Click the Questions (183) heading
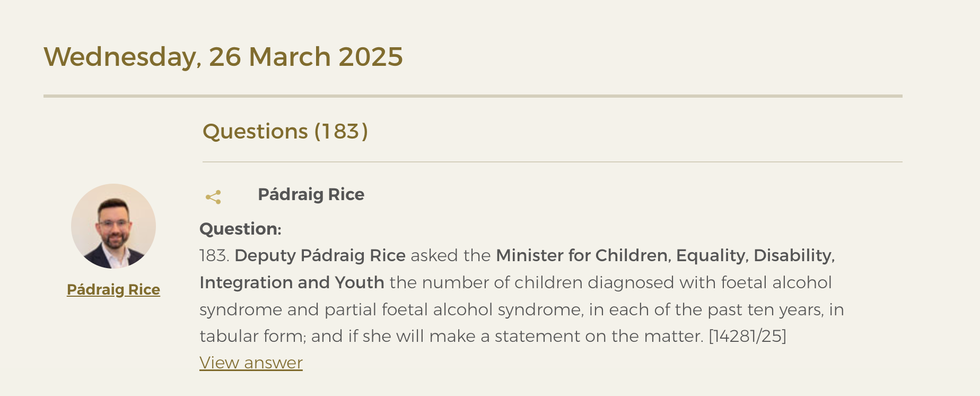Image resolution: width=980 pixels, height=396 pixels. click(285, 131)
